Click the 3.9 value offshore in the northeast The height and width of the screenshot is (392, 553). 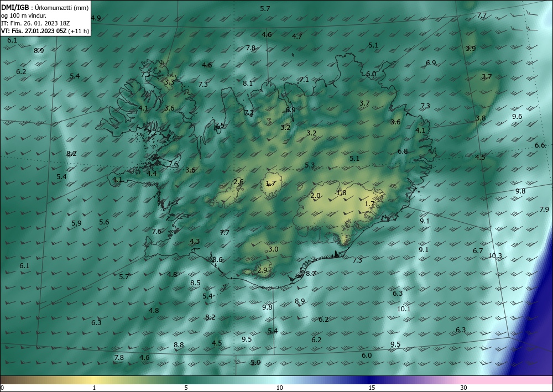tap(471, 48)
